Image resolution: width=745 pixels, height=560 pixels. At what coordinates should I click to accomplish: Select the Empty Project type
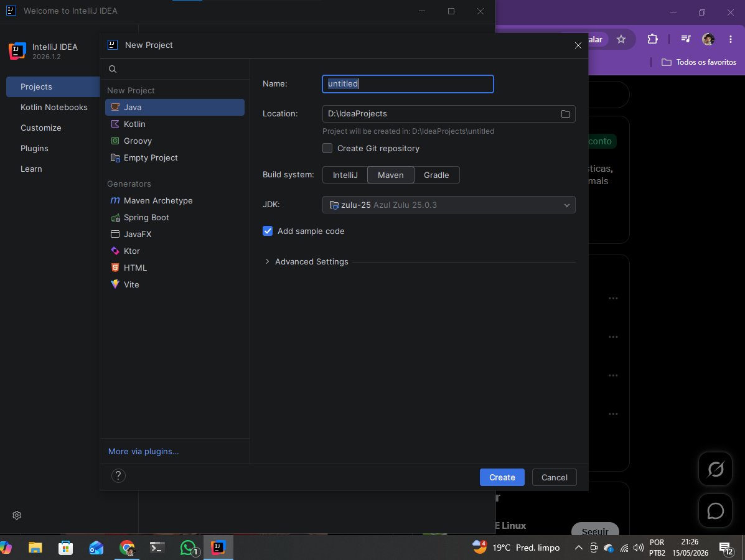[x=175, y=157]
